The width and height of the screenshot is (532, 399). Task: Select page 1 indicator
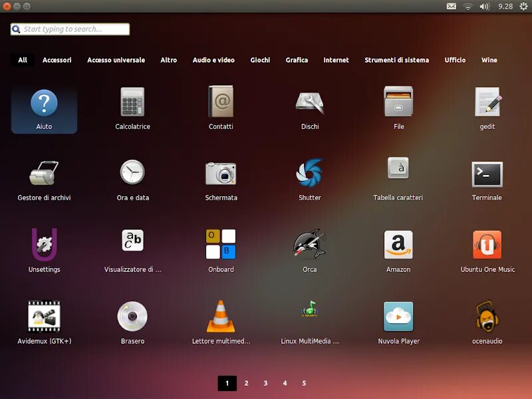point(227,383)
